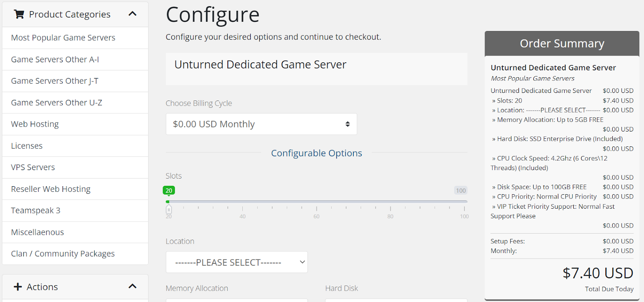Click the plus icon beside Actions

[x=18, y=287]
